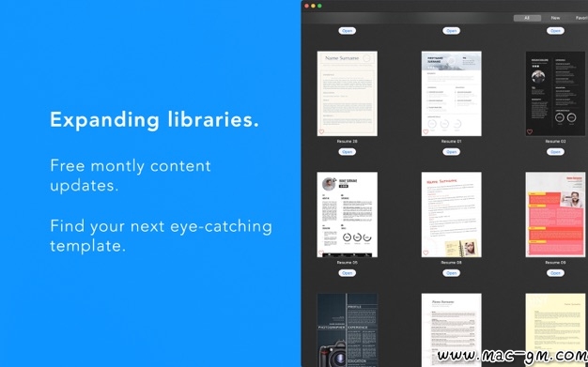Screen dimensions: 588x367
Task: Click Open under Resume 01
Action: pos(451,152)
